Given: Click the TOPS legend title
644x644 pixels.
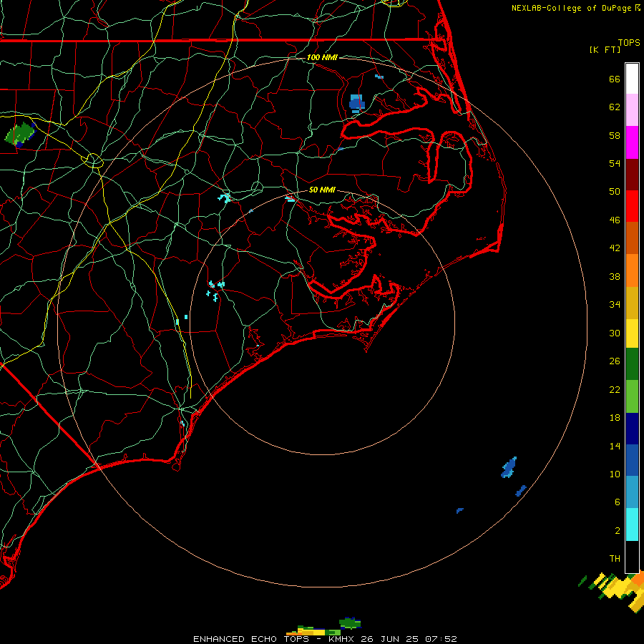Looking at the screenshot, I should 629,42.
